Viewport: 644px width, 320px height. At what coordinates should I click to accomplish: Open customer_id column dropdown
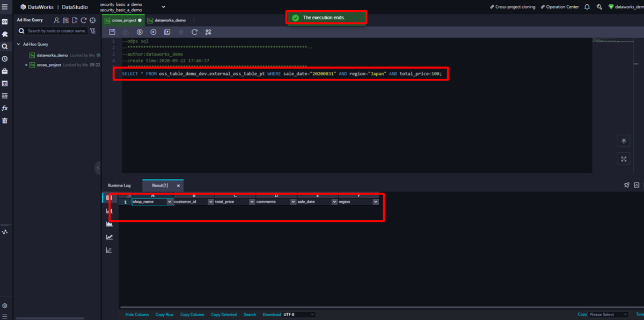click(211, 202)
